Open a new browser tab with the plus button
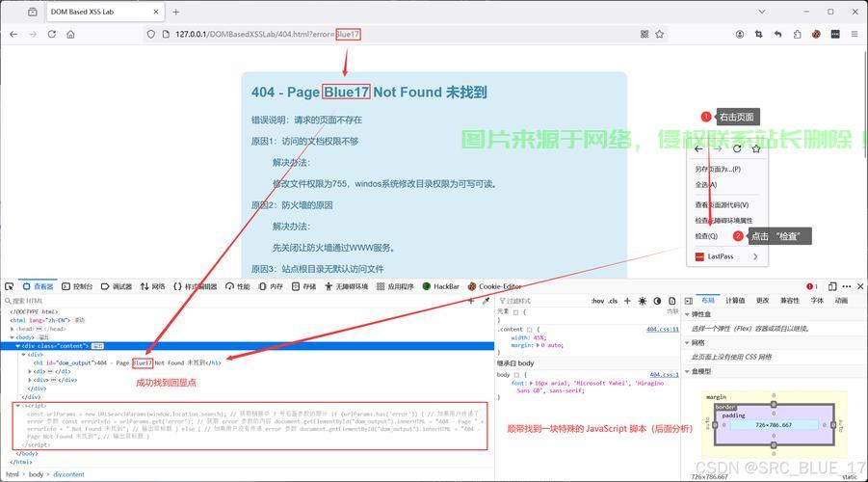Image resolution: width=868 pixels, height=482 pixels. (x=176, y=12)
